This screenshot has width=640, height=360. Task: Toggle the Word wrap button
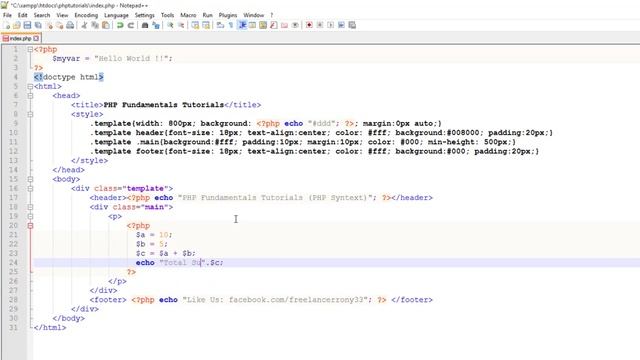[220, 25]
